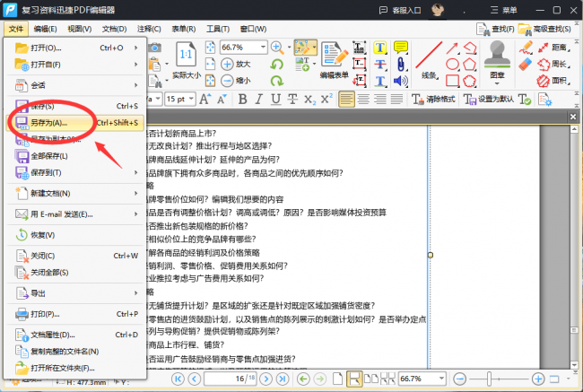Enable align left paragraph option
This screenshot has width=583, height=392.
click(346, 100)
